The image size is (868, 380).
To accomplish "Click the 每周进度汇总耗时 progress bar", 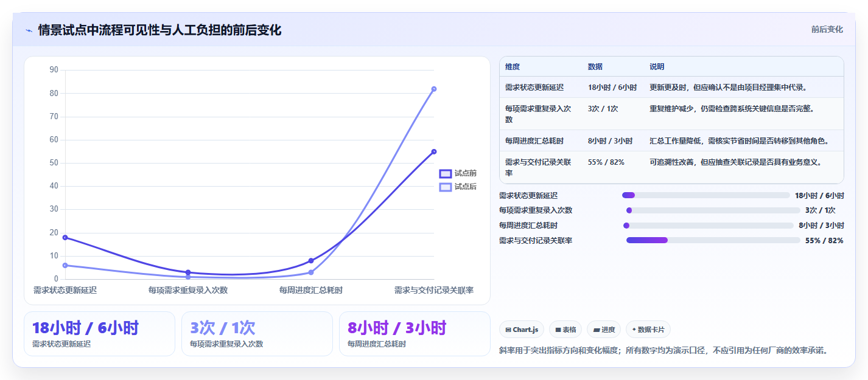I will (708, 226).
